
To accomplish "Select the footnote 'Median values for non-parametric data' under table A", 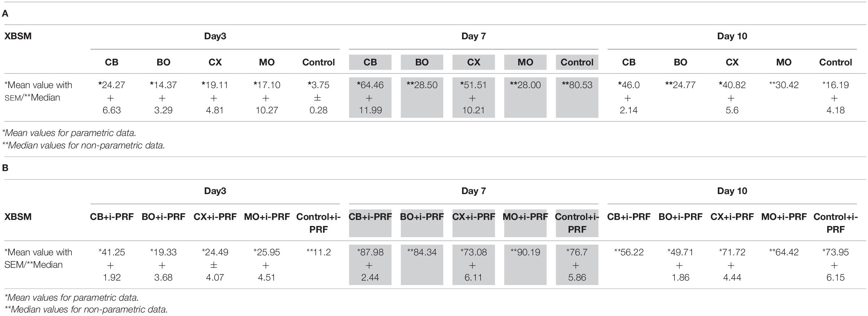I will 84,145.
